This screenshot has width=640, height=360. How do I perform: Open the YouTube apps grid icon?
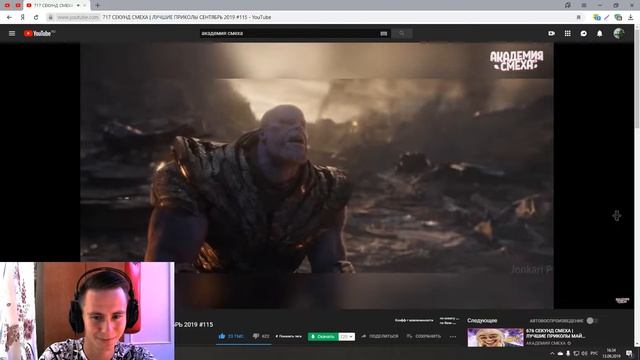coord(567,33)
